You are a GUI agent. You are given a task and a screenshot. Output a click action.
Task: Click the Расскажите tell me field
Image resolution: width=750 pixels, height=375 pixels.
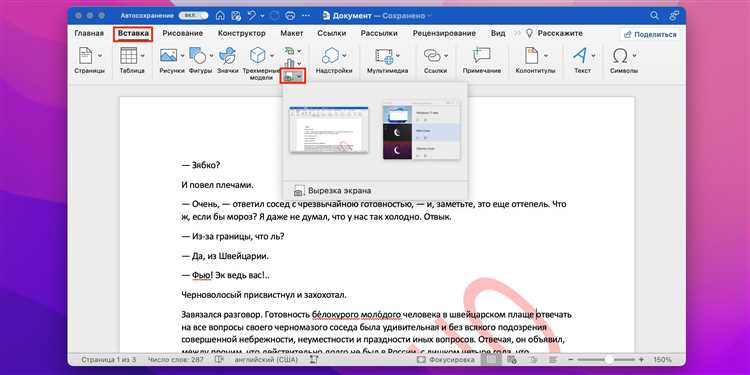pyautogui.click(x=554, y=33)
